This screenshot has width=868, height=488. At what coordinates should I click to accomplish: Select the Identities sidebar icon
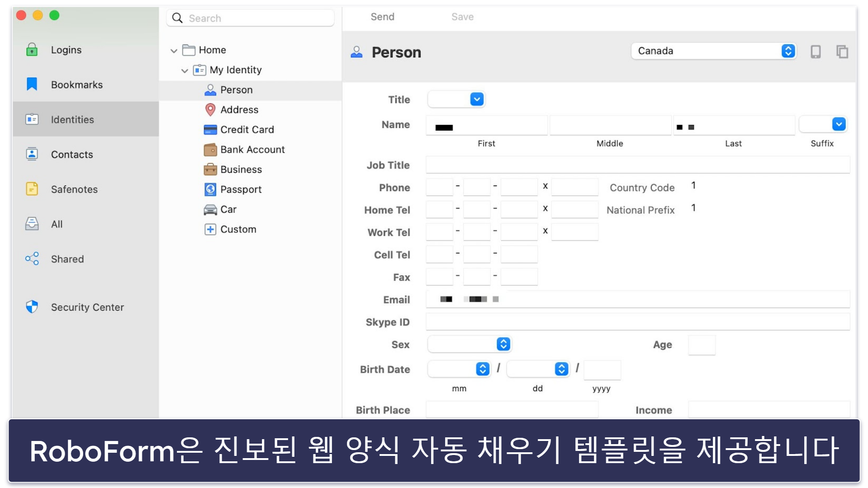coord(32,119)
